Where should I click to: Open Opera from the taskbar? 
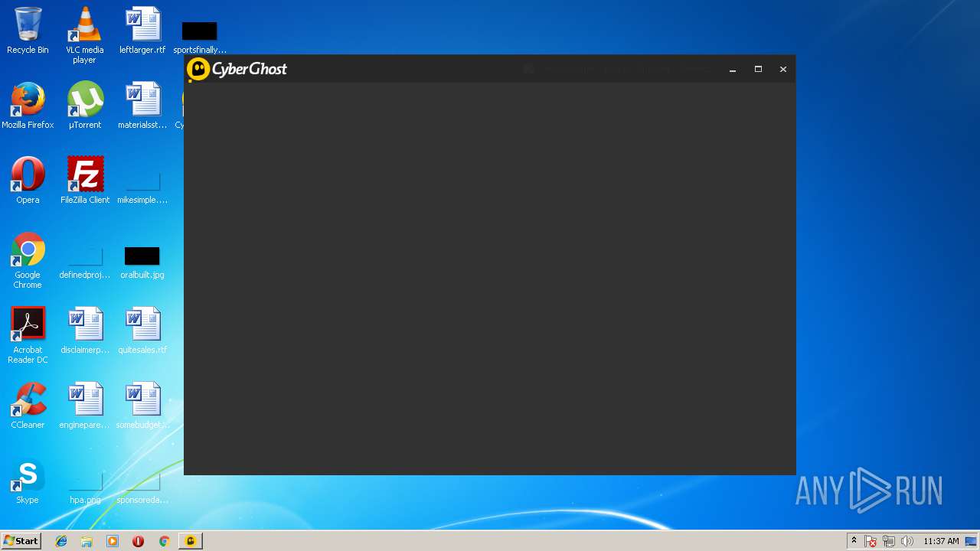tap(138, 541)
